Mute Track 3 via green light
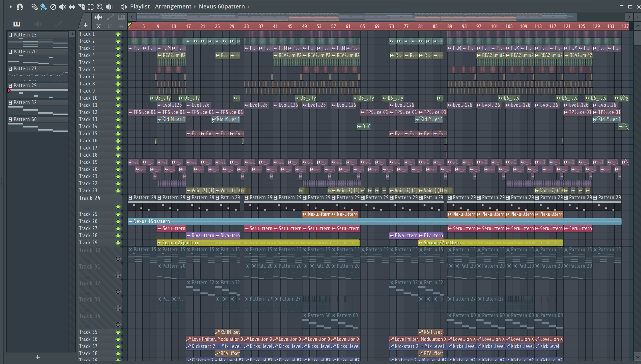The height and width of the screenshot is (364, 641). tap(118, 48)
